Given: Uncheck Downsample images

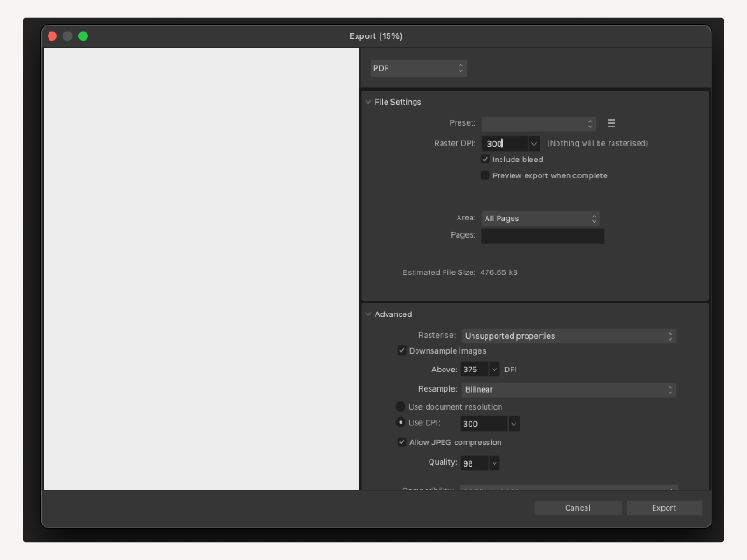Looking at the screenshot, I should click(x=402, y=351).
